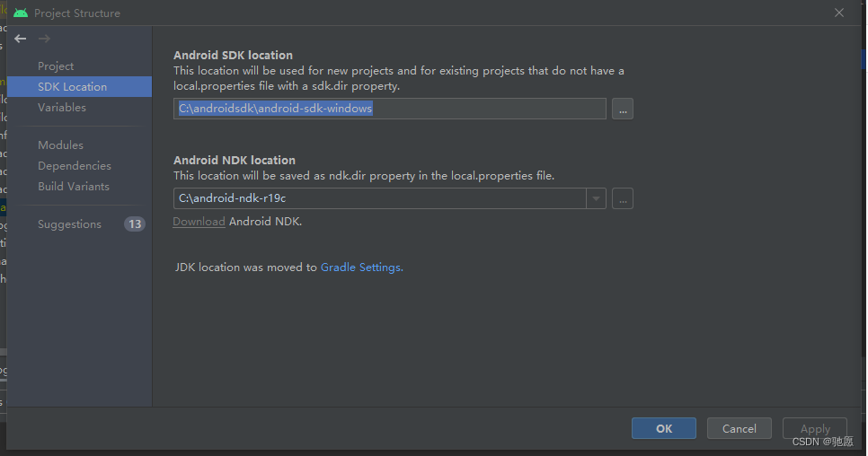Go back with the left arrow icon
Image resolution: width=868 pixels, height=456 pixels.
(x=21, y=39)
